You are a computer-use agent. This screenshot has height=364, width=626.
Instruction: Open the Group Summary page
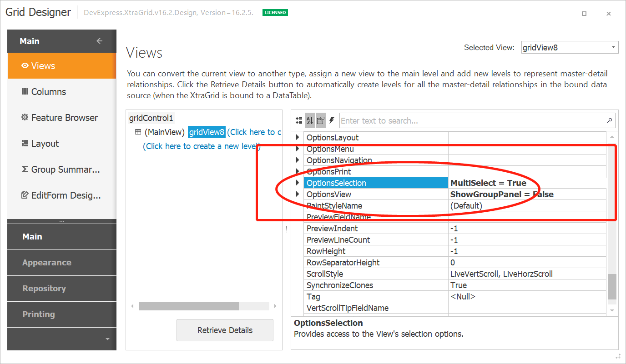[x=62, y=170]
